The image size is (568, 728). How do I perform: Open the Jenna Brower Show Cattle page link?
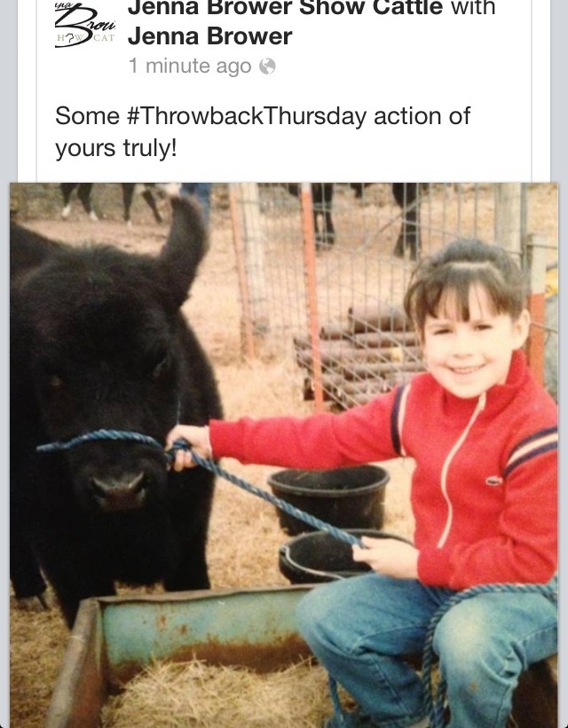[x=286, y=8]
